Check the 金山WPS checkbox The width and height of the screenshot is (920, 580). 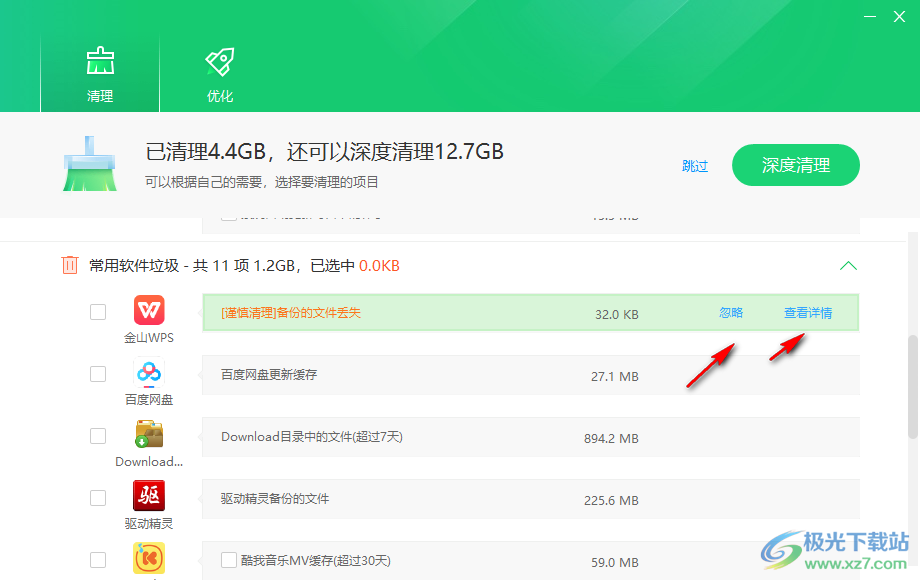[x=98, y=312]
